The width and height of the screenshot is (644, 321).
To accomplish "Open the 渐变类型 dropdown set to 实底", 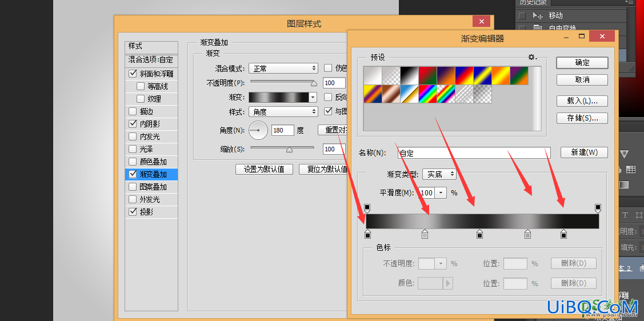I will click(439, 174).
